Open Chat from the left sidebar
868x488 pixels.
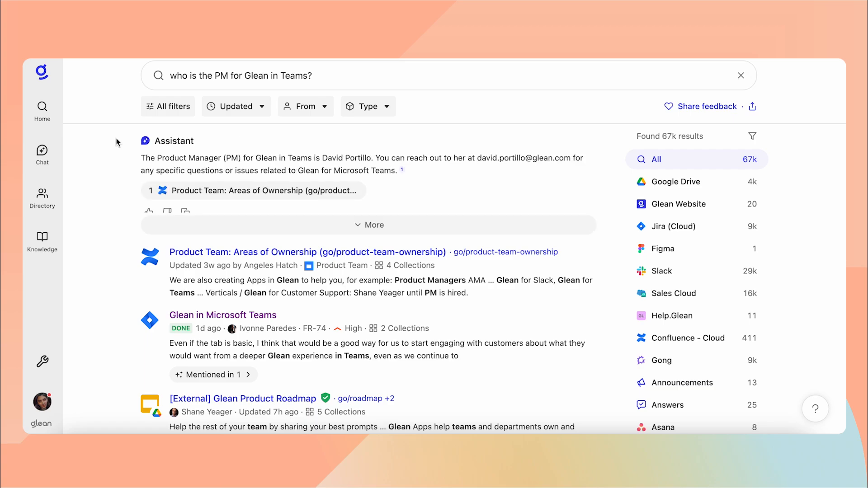point(42,155)
